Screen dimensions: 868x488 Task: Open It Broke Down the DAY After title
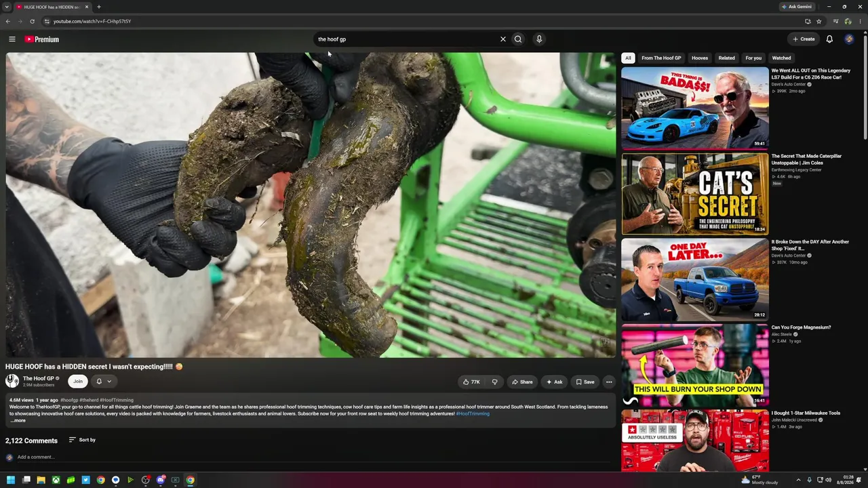point(810,245)
